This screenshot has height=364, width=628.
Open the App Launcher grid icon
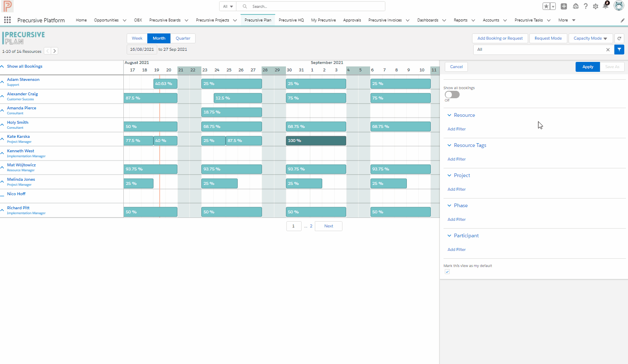click(7, 20)
